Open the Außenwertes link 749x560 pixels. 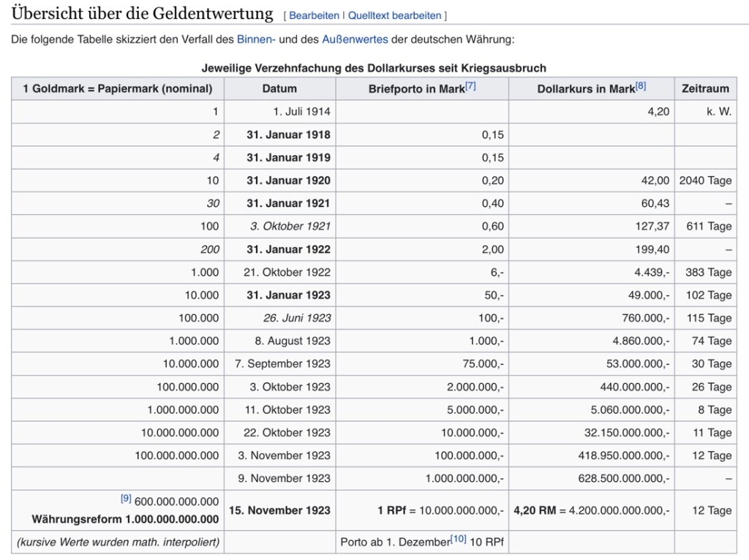click(x=355, y=39)
